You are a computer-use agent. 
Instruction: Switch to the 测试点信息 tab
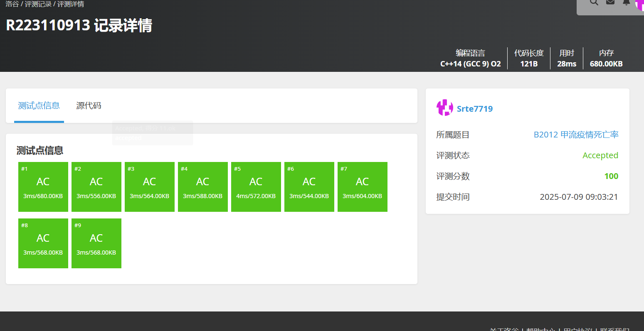39,105
